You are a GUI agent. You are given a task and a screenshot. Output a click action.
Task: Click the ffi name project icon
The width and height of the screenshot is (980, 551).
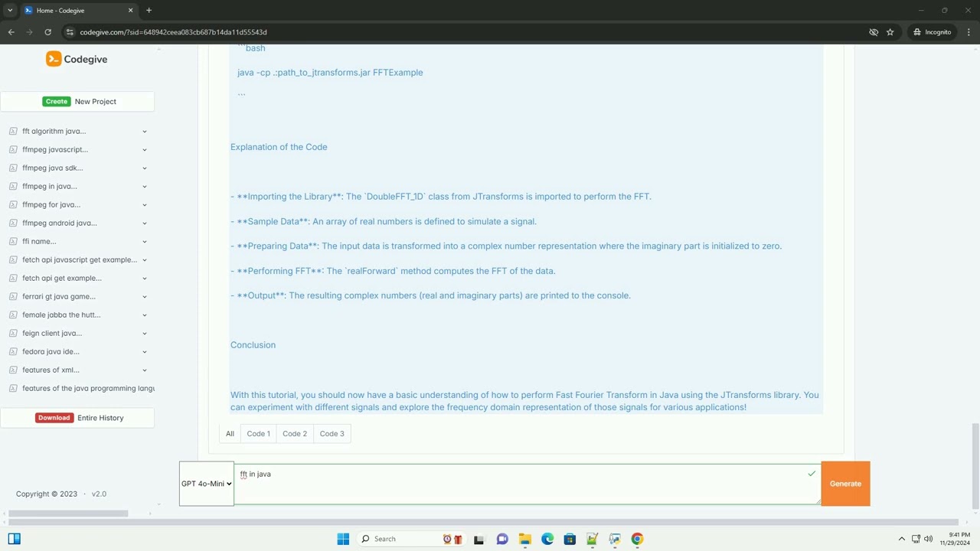coord(13,242)
